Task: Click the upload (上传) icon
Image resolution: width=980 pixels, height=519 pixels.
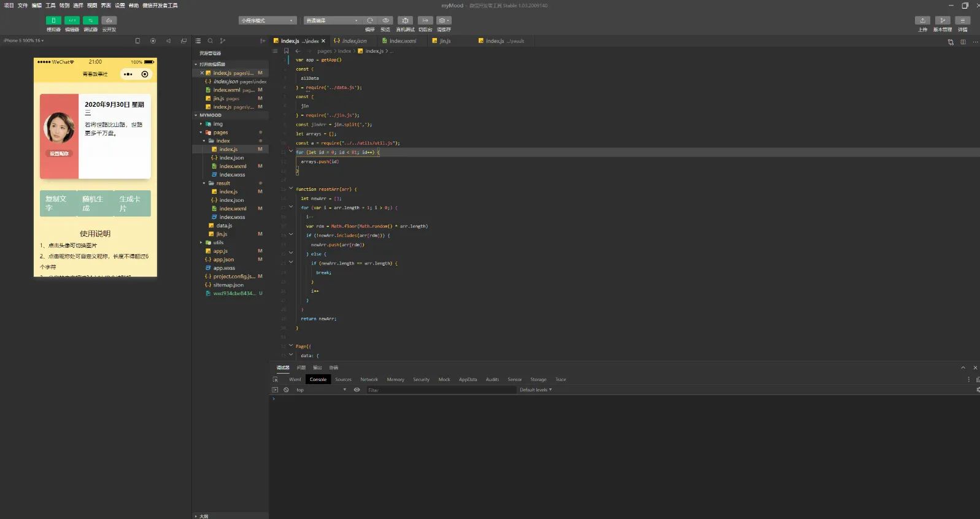Action: [922, 20]
